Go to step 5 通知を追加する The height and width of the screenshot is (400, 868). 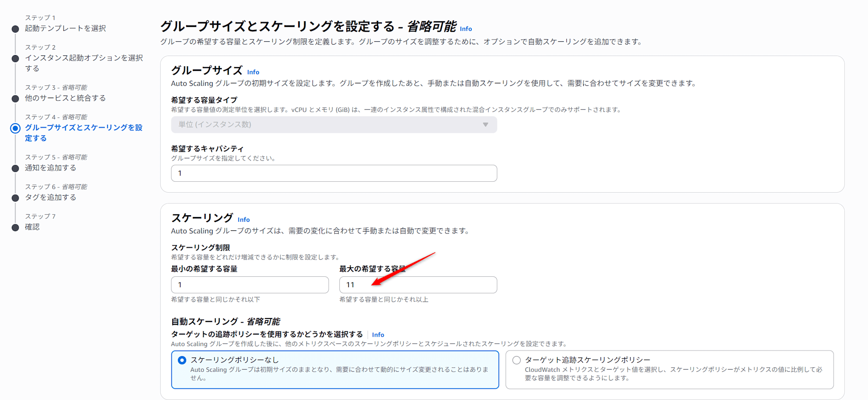(50, 167)
